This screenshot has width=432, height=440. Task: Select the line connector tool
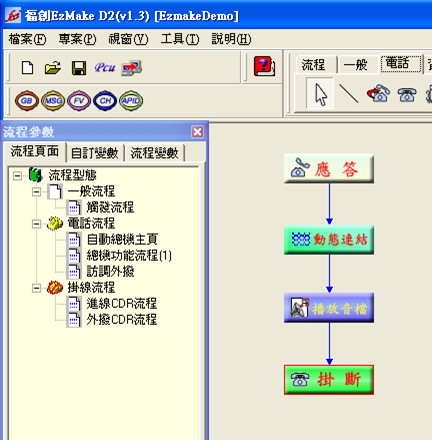(348, 93)
